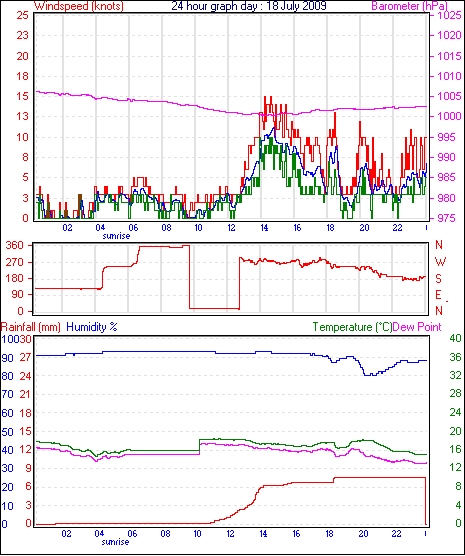Click the 40 degree value on temperature axis
Image resolution: width=465 pixels, height=556 pixels.
(455, 338)
